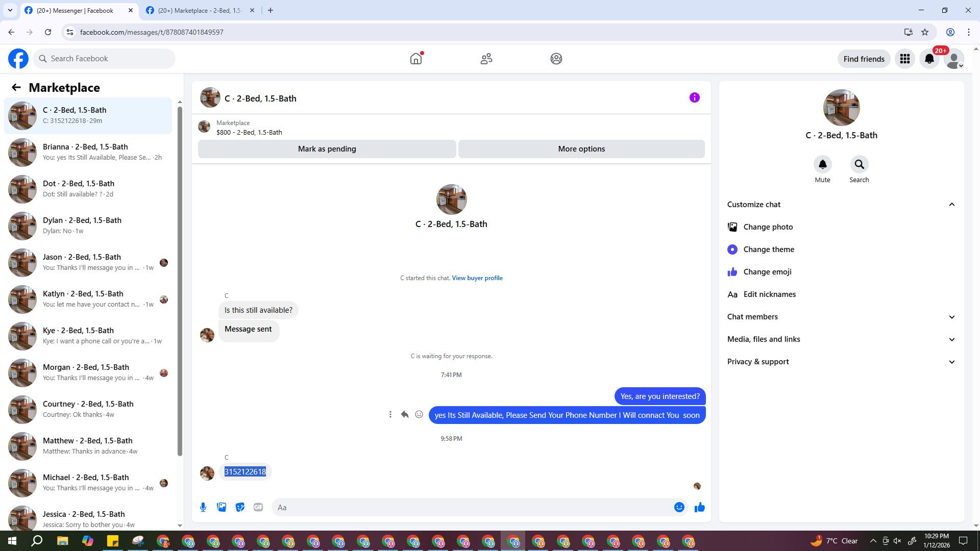Open the GIF picker icon
The width and height of the screenshot is (980, 551).
pos(258,507)
